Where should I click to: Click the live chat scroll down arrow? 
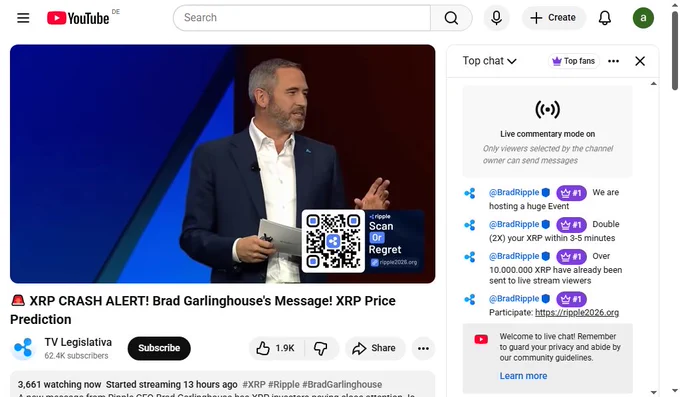point(654,392)
